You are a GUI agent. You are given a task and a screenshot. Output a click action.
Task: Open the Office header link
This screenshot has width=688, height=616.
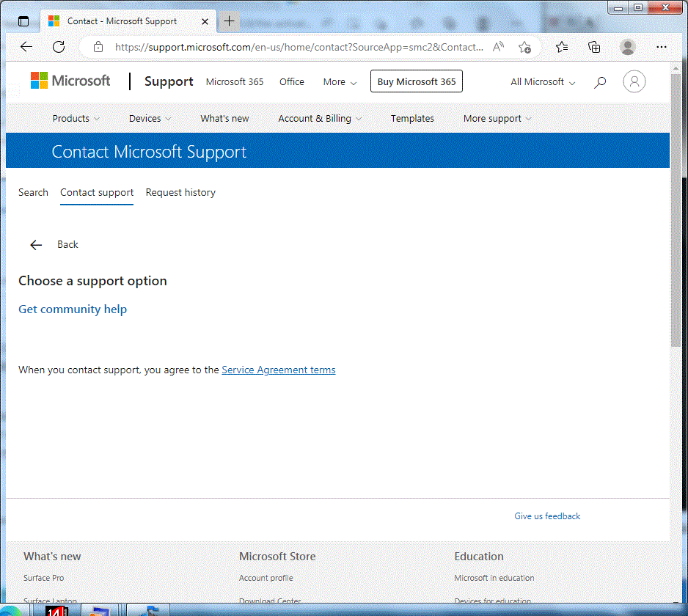tap(292, 82)
